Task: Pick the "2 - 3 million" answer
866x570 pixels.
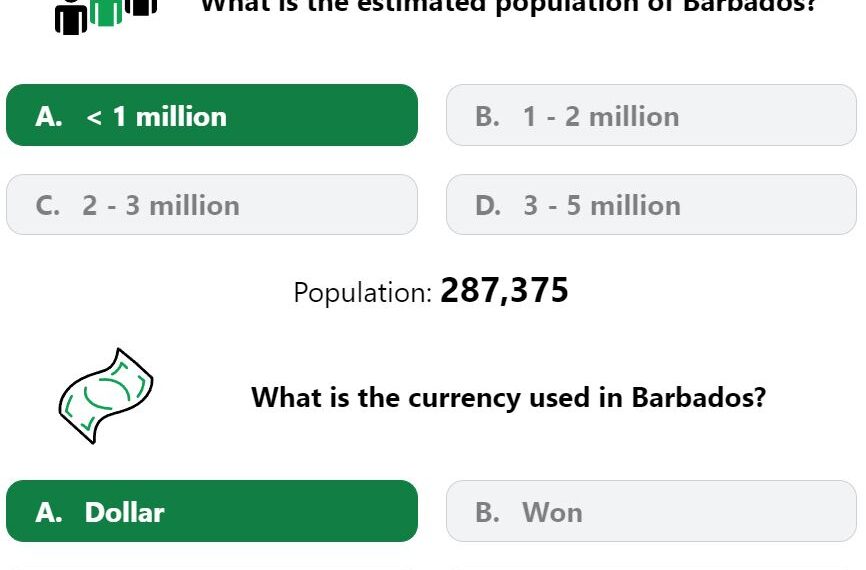Action: point(212,204)
